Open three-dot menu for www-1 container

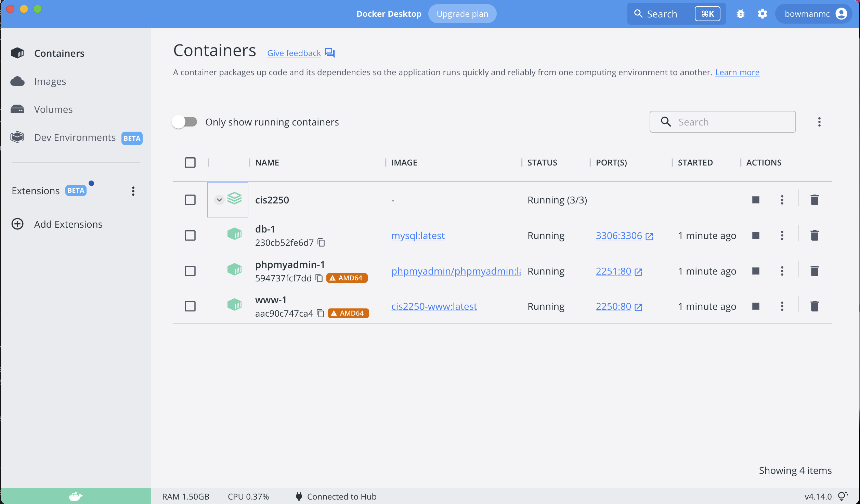tap(782, 306)
